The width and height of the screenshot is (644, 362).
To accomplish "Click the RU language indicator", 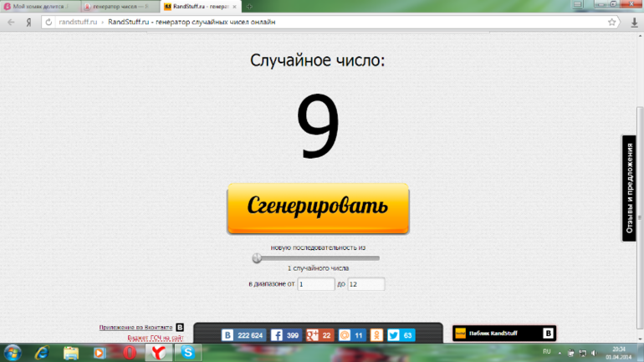I will click(x=547, y=352).
